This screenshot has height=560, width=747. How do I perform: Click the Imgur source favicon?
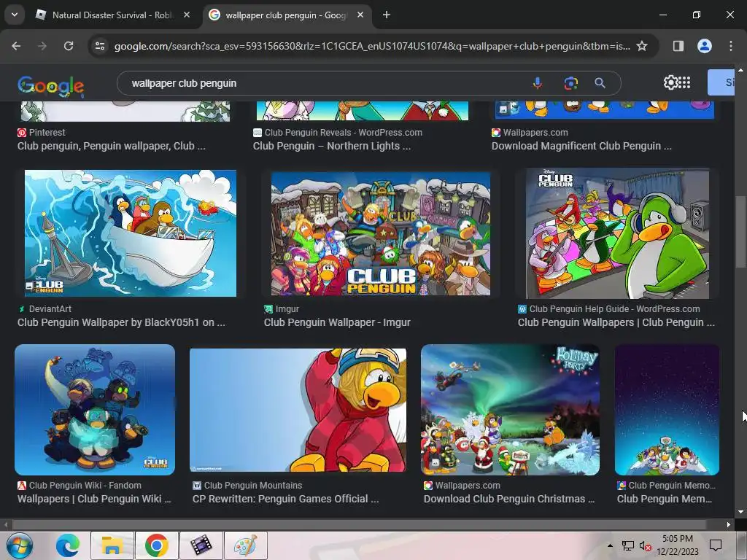(268, 309)
